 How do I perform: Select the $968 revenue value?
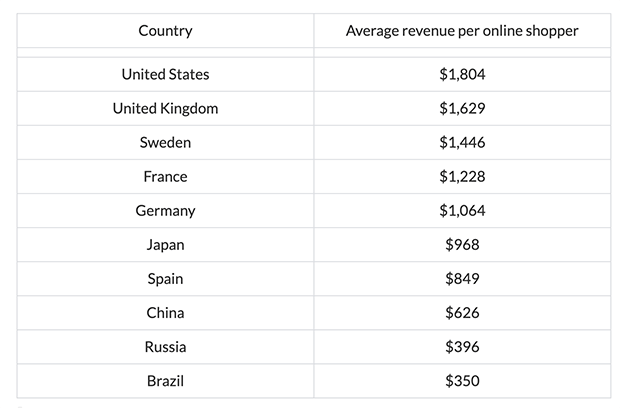pyautogui.click(x=462, y=244)
